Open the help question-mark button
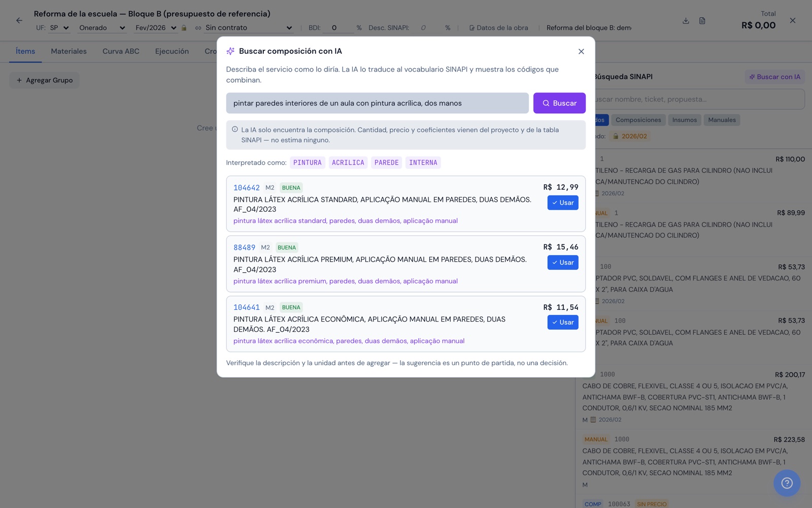The width and height of the screenshot is (812, 508). pos(787,483)
